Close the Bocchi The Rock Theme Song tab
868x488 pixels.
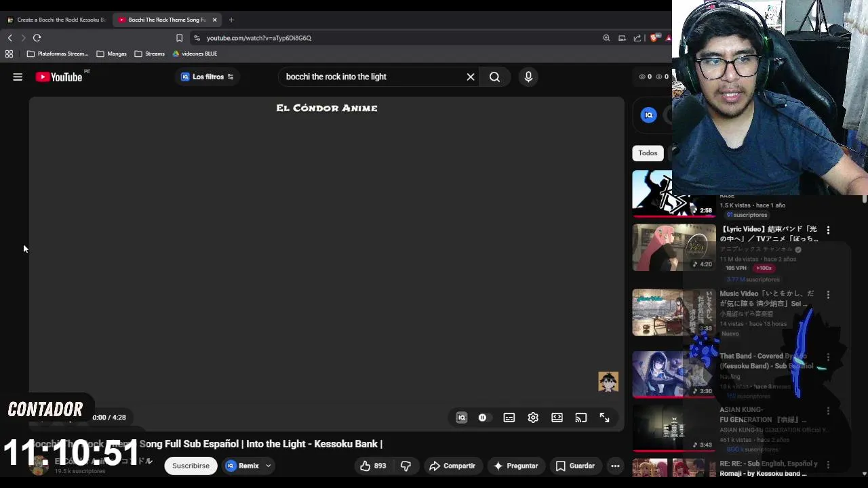(x=214, y=20)
